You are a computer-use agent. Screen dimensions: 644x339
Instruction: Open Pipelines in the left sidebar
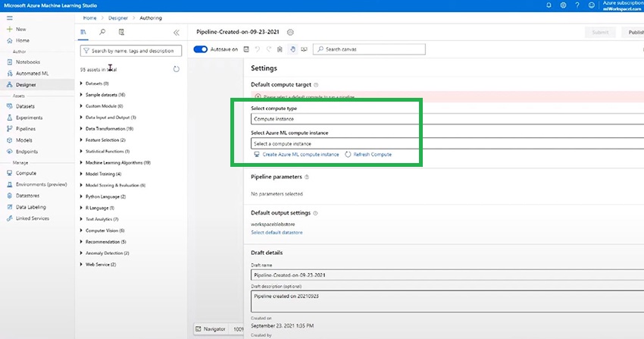pos(26,129)
